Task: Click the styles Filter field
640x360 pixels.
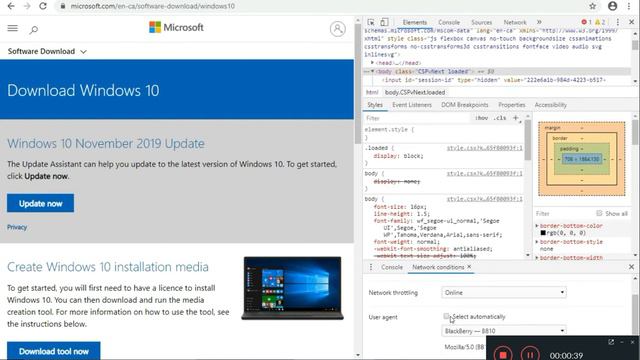Action: click(x=417, y=118)
